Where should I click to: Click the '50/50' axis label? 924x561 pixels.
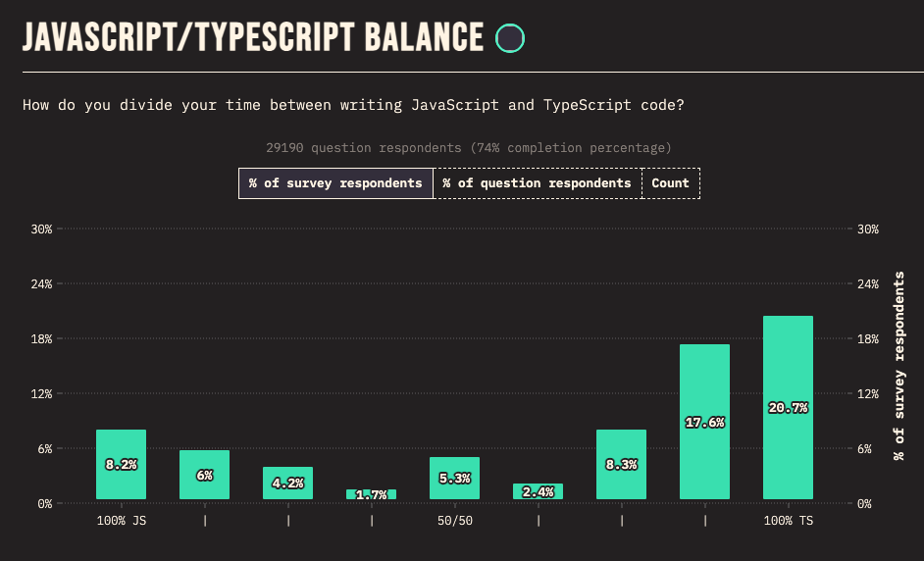point(455,521)
